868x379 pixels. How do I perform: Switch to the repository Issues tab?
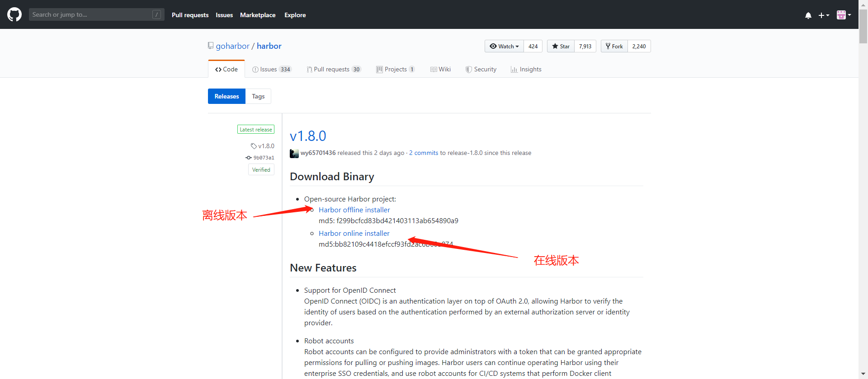click(272, 69)
